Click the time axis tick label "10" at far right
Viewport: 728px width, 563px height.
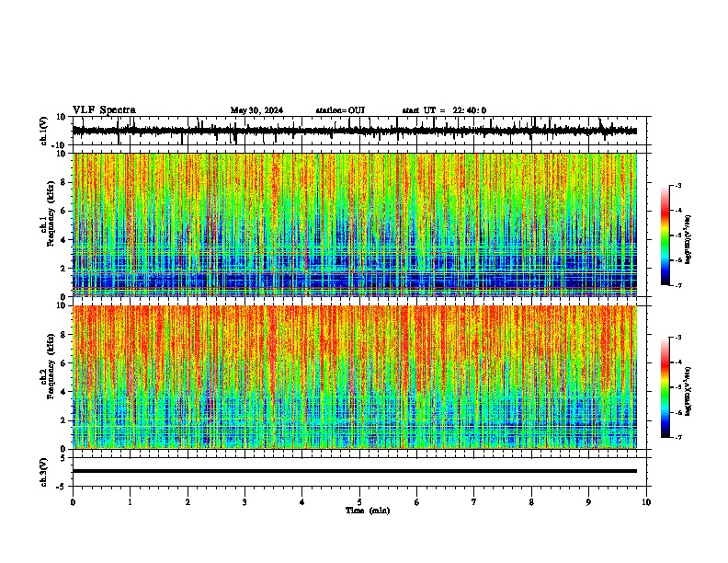click(x=646, y=502)
